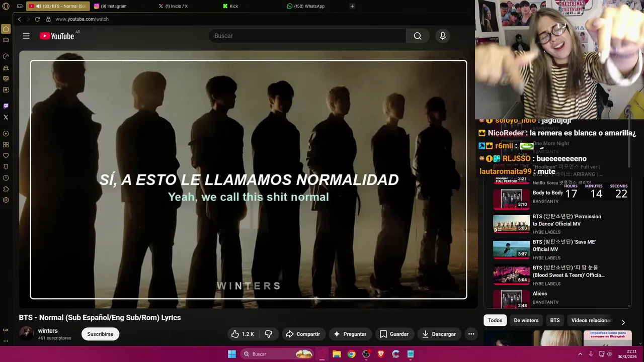Like the video with thumbs up
The image size is (644, 362).
pyautogui.click(x=243, y=334)
